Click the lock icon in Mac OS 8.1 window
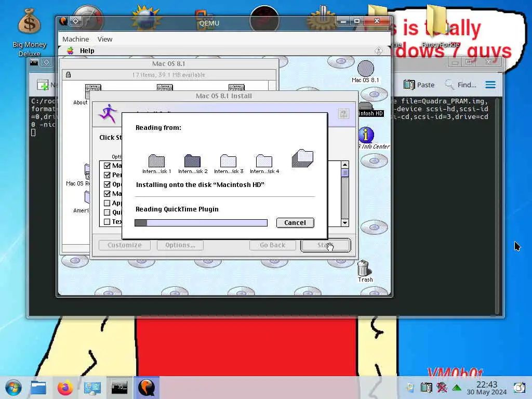The height and width of the screenshot is (399, 532). (68, 75)
